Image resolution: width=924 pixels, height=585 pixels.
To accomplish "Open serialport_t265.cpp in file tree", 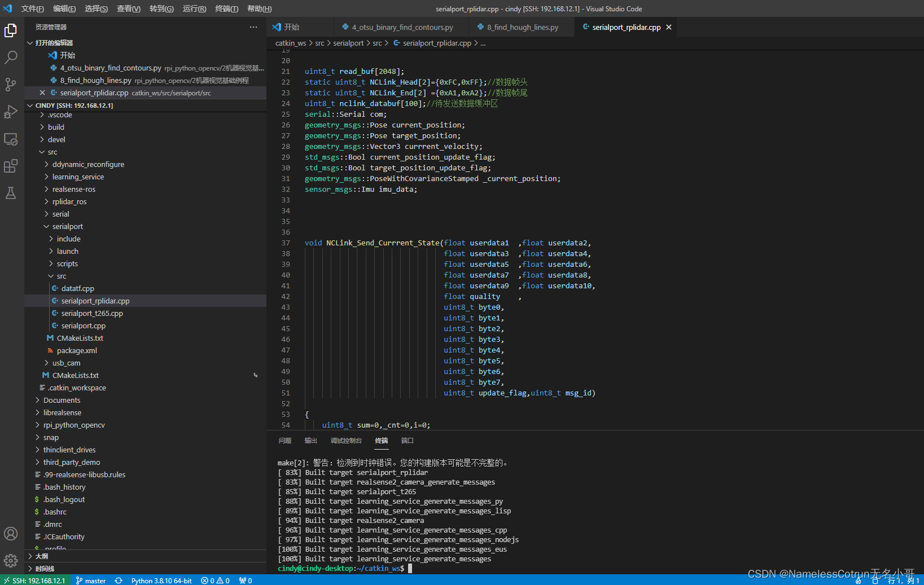I will coord(92,314).
